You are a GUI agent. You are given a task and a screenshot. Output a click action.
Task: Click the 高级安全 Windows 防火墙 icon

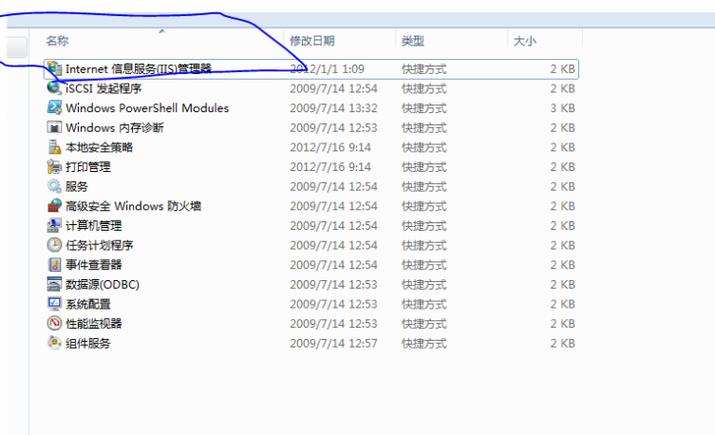[x=54, y=206]
